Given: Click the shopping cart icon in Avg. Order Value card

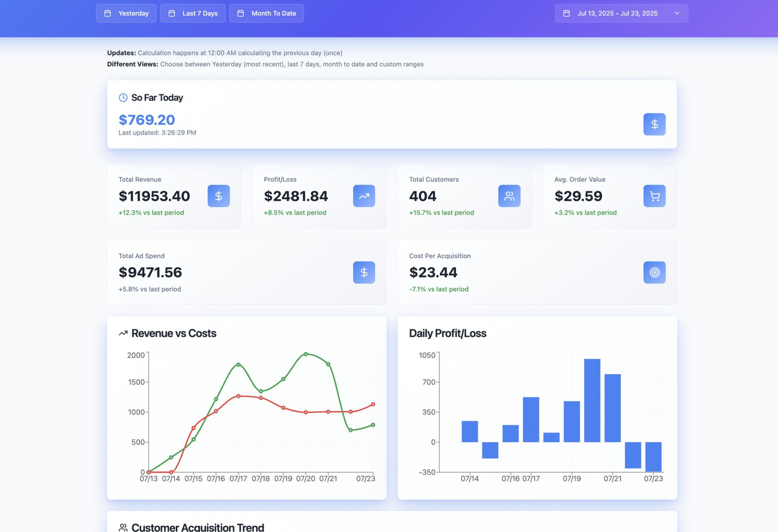Looking at the screenshot, I should pos(654,196).
